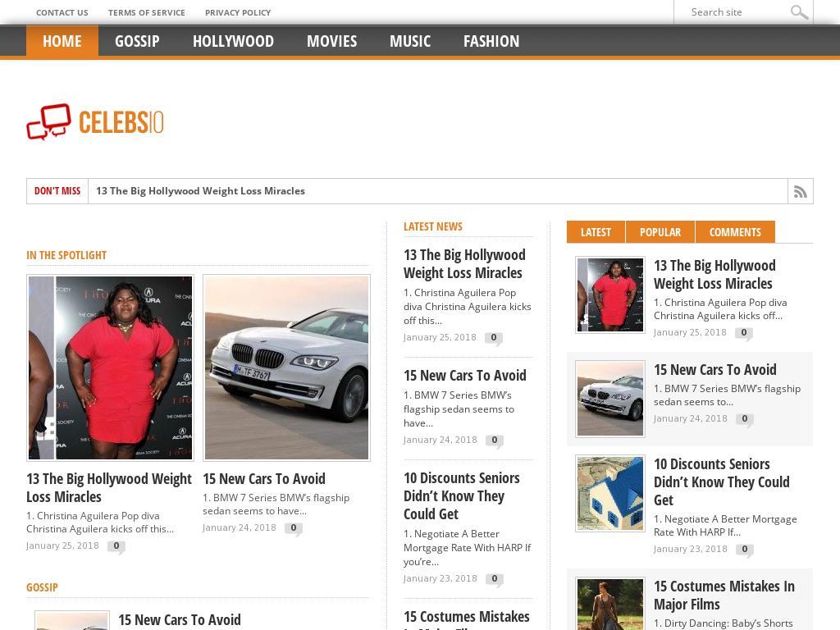Open the Terms of Service link
This screenshot has height=630, width=840.
click(x=147, y=12)
